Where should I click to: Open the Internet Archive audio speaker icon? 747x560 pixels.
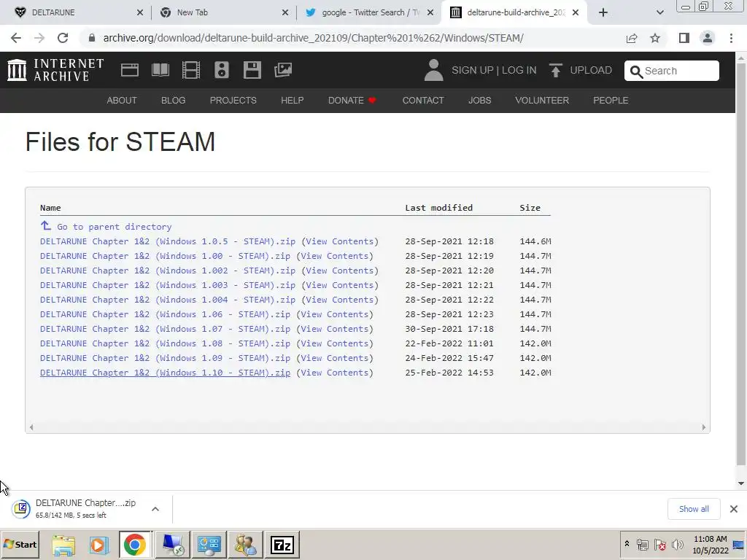(x=222, y=71)
